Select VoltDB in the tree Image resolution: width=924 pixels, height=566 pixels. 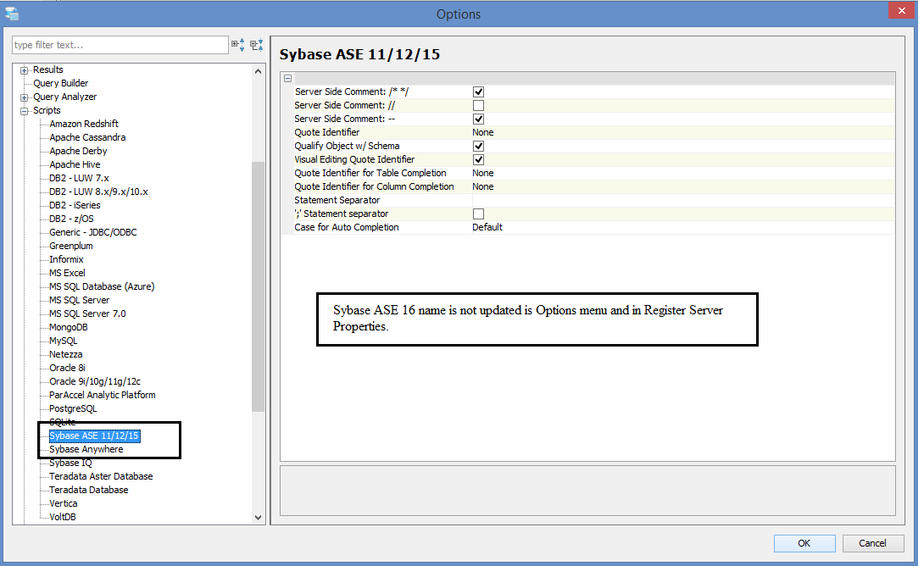tap(63, 517)
